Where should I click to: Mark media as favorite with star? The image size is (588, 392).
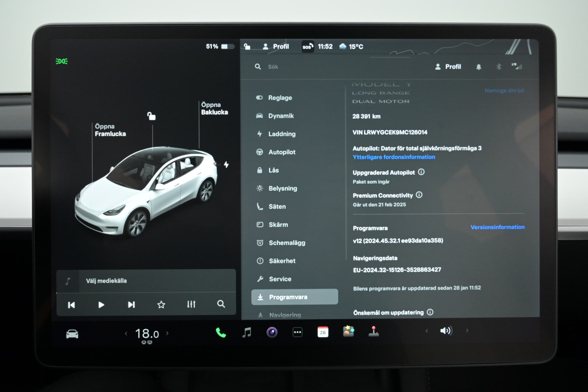coord(161,305)
